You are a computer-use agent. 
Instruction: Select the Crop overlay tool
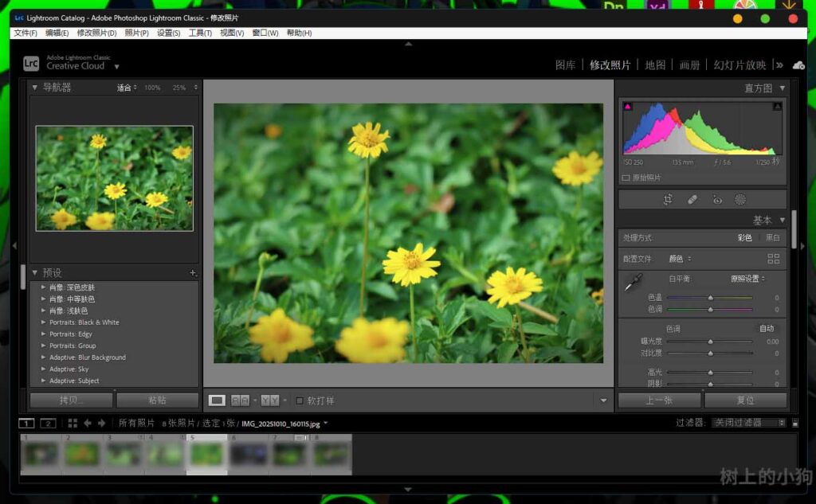point(668,200)
